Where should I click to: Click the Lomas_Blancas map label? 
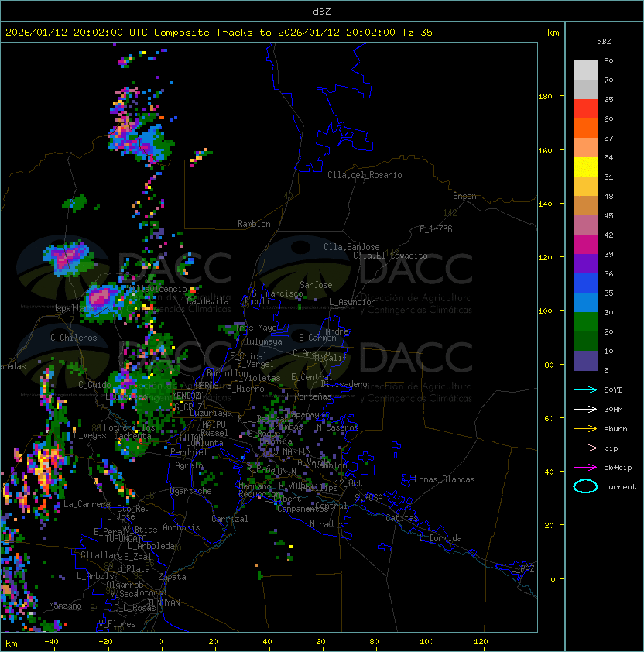[x=444, y=479]
